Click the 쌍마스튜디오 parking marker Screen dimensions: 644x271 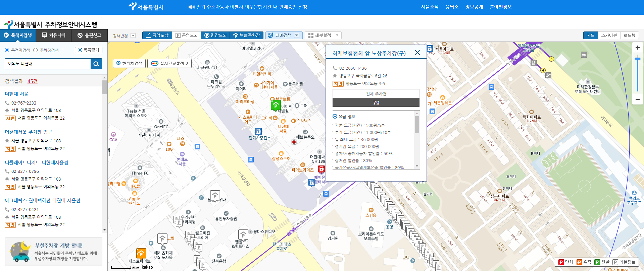[x=243, y=234]
